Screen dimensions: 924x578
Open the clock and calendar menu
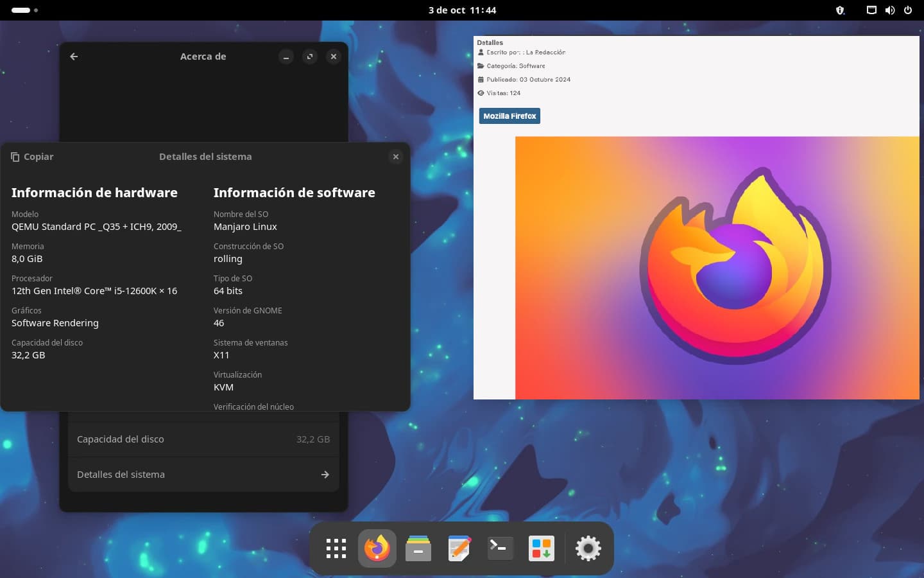click(x=462, y=10)
